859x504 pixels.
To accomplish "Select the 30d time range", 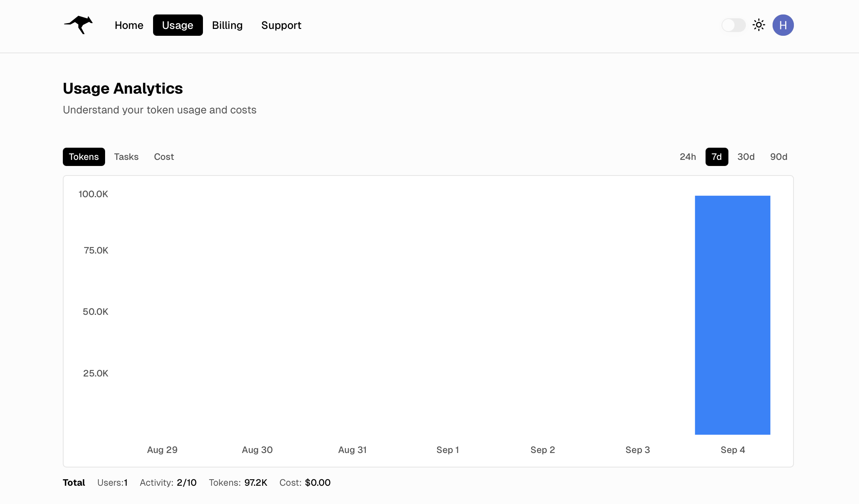I will pyautogui.click(x=746, y=156).
